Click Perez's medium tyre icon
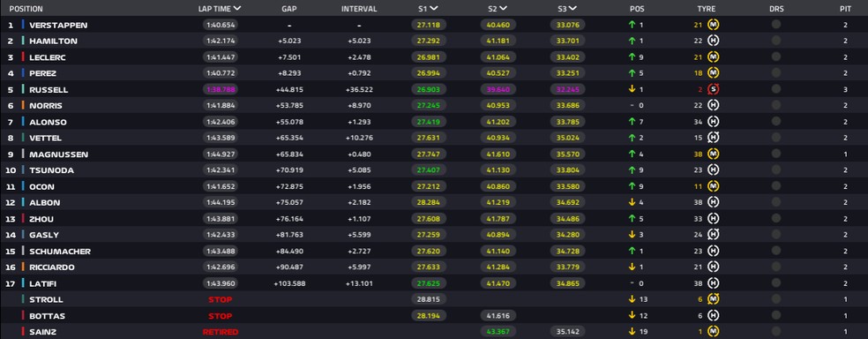 pos(714,73)
